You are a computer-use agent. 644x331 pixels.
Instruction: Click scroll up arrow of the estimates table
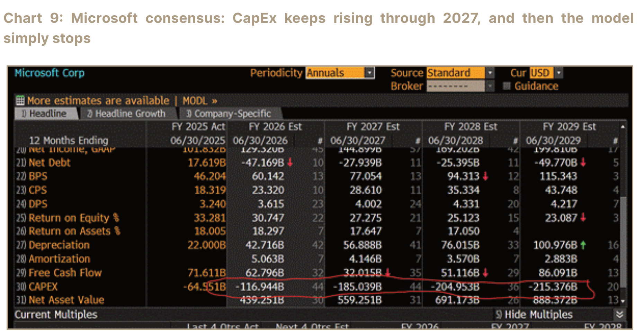[623, 127]
